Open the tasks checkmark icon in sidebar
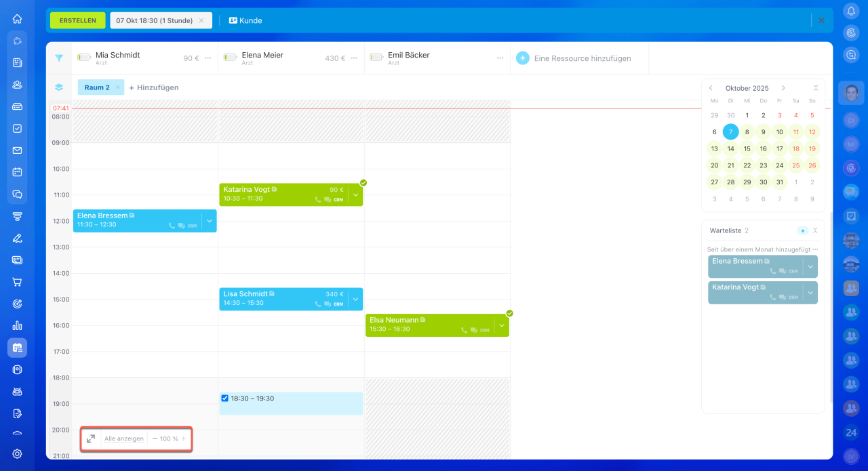 pos(17,128)
